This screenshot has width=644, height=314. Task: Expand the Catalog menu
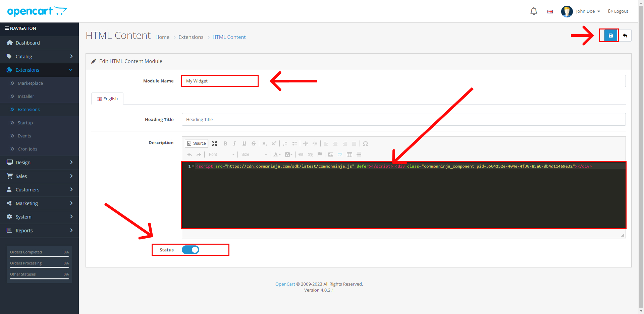(x=39, y=56)
